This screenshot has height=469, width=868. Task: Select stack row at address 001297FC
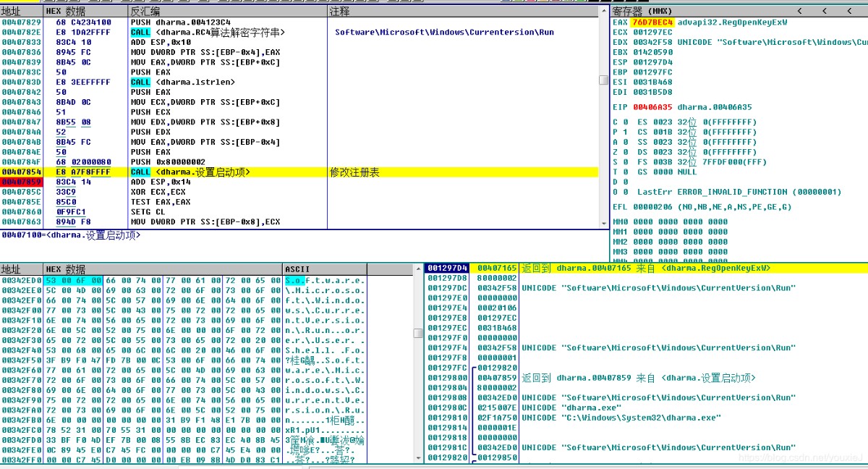pos(645,368)
